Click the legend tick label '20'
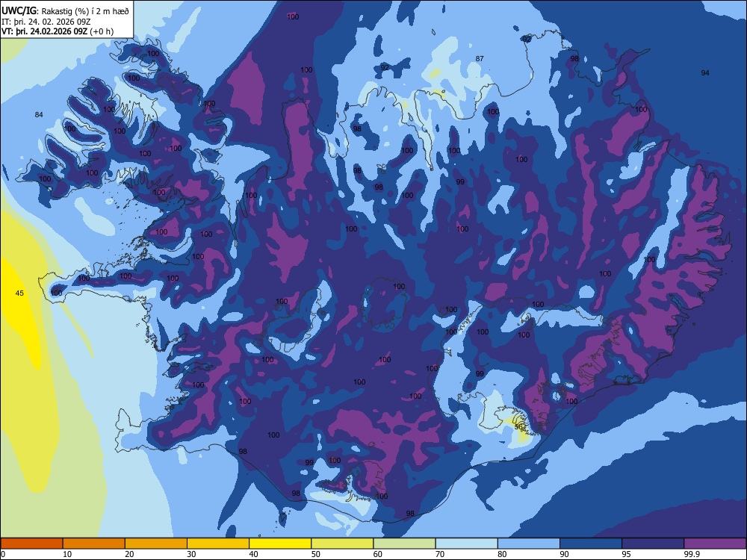 [x=129, y=554]
